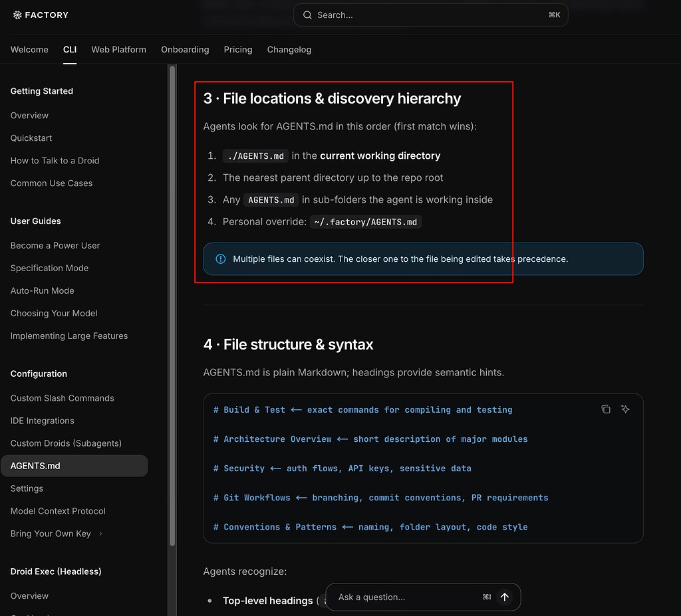Open Quickstart in the sidebar
Image resolution: width=681 pixels, height=616 pixels.
click(31, 138)
